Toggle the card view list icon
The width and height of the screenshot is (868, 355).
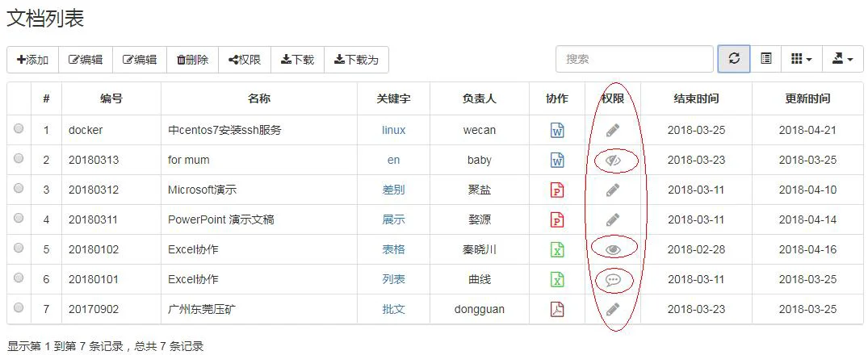pos(766,59)
